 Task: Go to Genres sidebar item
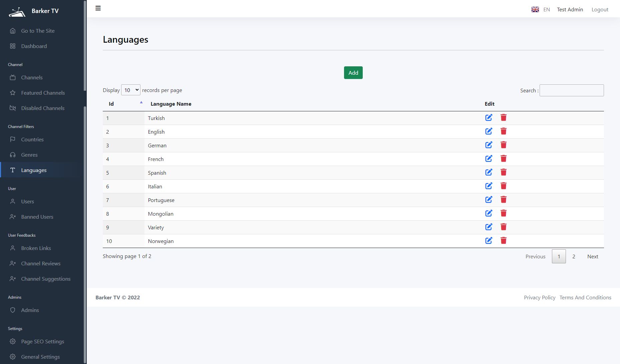point(29,155)
